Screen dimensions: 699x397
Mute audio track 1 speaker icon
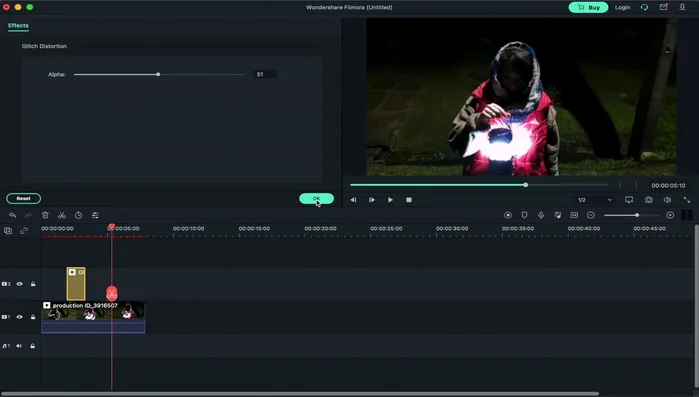coord(19,346)
